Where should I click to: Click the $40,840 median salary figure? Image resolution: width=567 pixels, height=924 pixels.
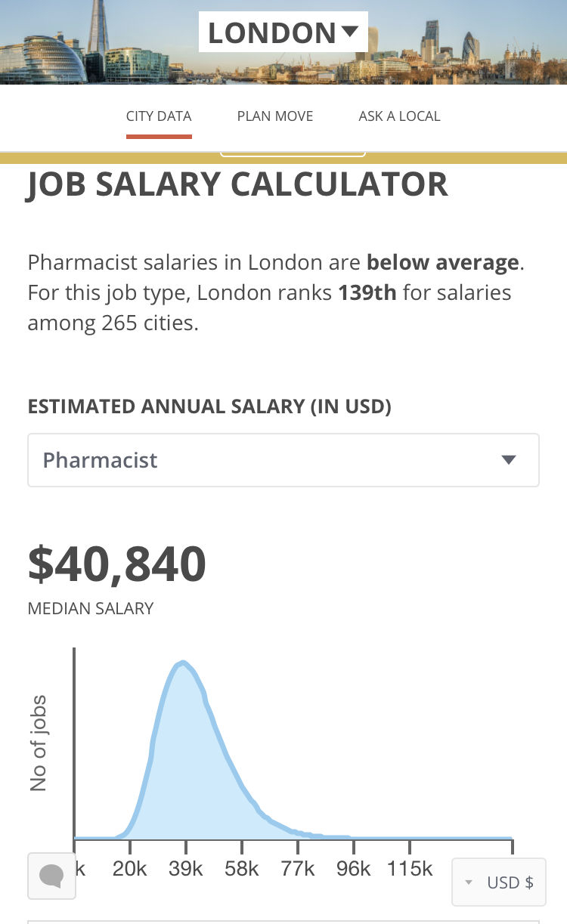click(x=117, y=564)
